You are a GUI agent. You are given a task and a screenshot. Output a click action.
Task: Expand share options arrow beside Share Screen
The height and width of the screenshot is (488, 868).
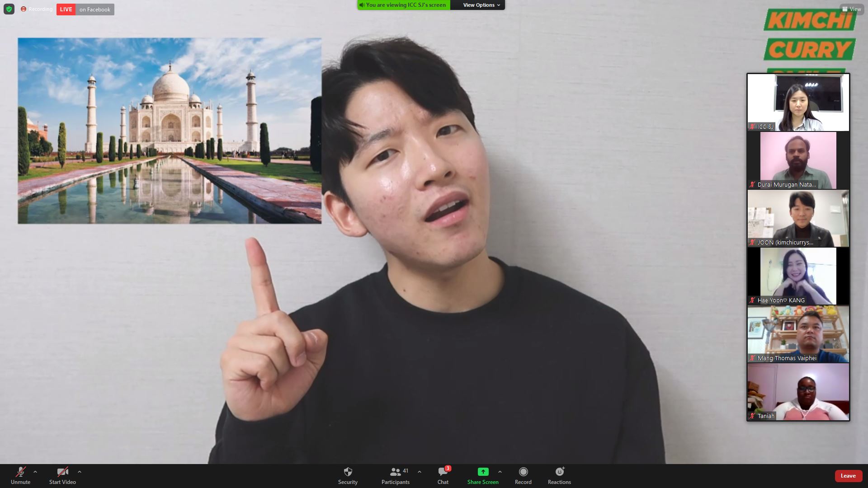click(500, 472)
